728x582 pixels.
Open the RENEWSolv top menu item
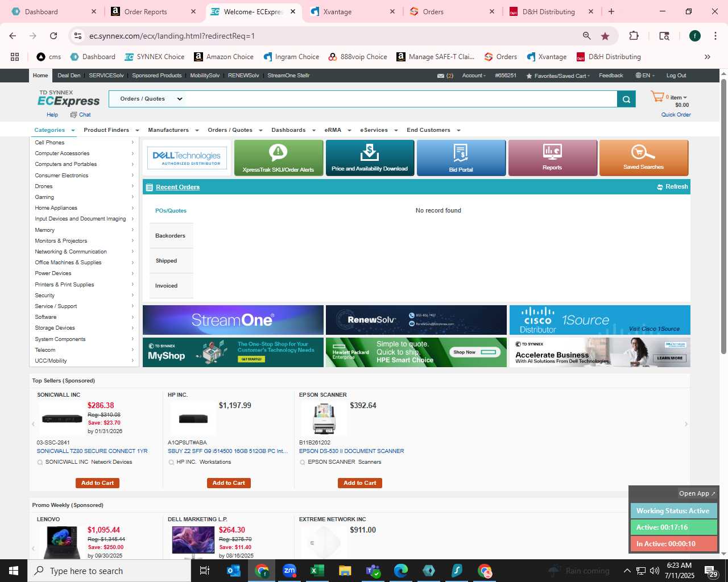click(x=243, y=76)
